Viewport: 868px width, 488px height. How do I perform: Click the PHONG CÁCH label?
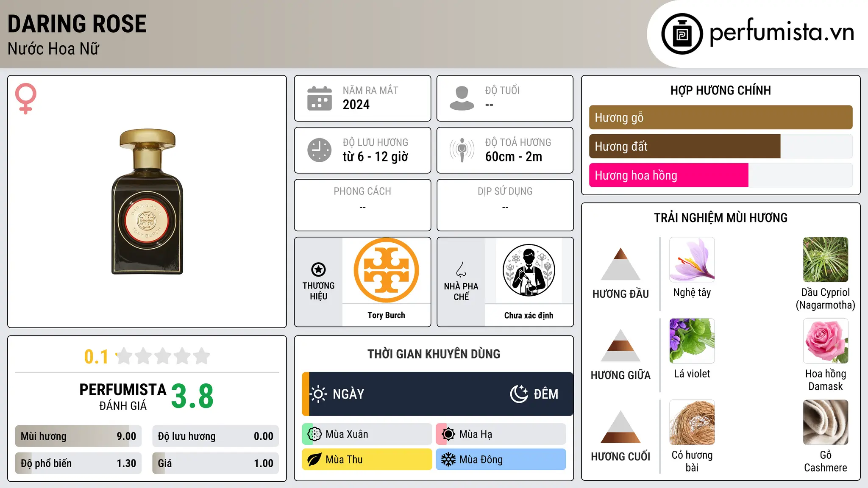click(362, 191)
